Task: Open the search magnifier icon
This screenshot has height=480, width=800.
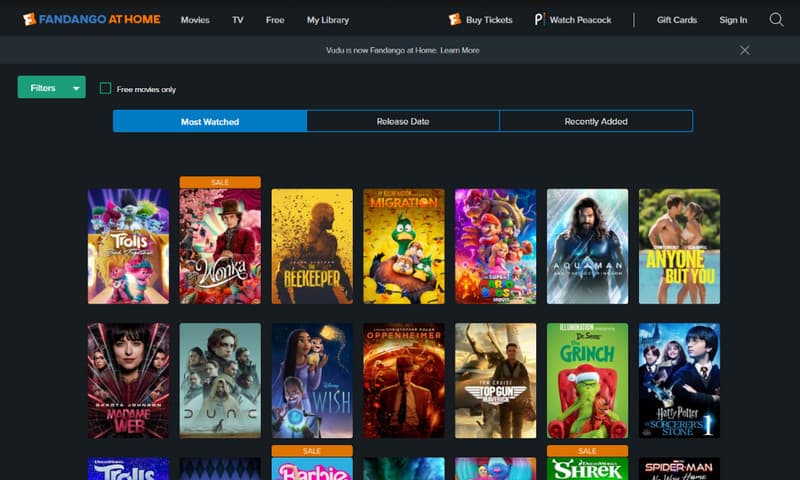Action: click(776, 19)
